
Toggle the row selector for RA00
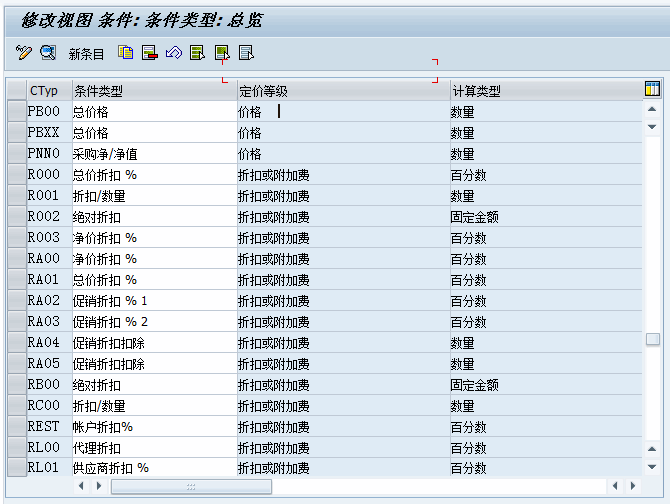(17, 258)
